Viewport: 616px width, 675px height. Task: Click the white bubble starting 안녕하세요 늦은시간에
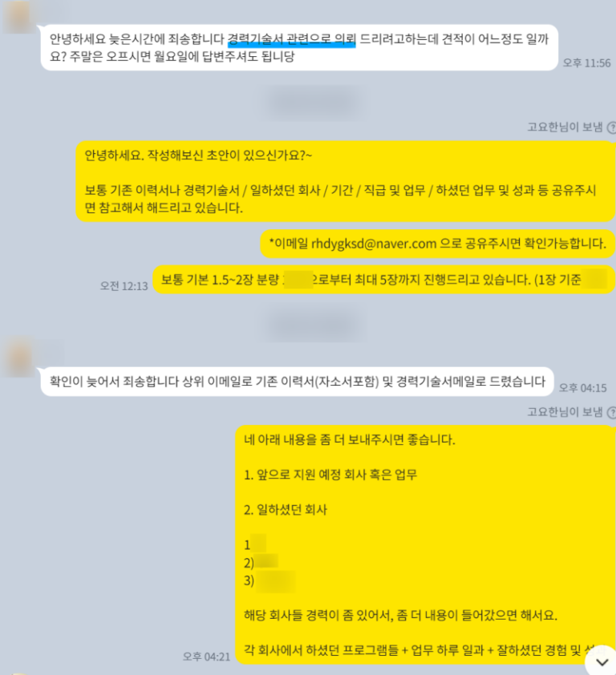299,47
